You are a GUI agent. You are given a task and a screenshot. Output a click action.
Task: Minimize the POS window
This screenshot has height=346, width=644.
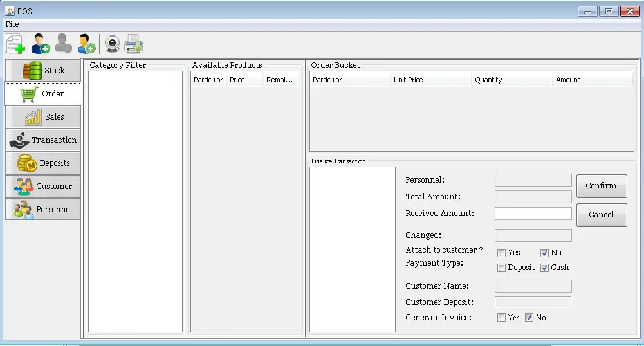587,12
